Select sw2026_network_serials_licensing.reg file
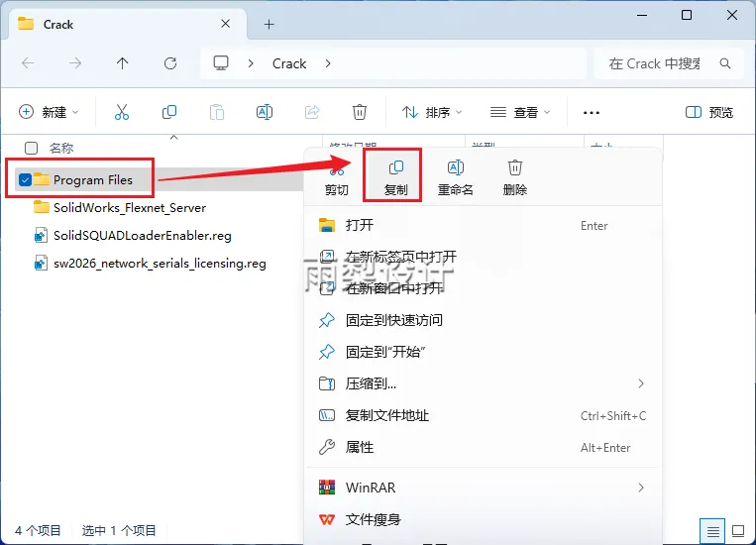 (x=151, y=264)
